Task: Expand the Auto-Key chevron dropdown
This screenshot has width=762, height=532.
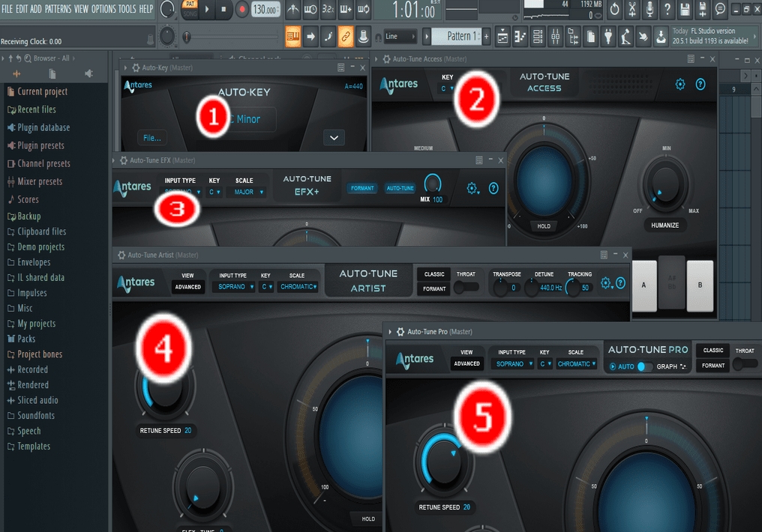Action: (x=334, y=138)
